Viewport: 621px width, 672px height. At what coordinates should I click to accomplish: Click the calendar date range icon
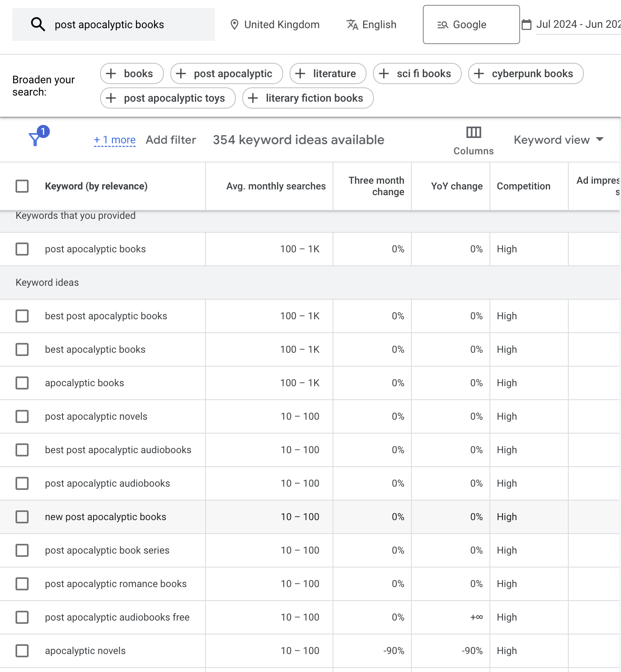[x=527, y=24]
